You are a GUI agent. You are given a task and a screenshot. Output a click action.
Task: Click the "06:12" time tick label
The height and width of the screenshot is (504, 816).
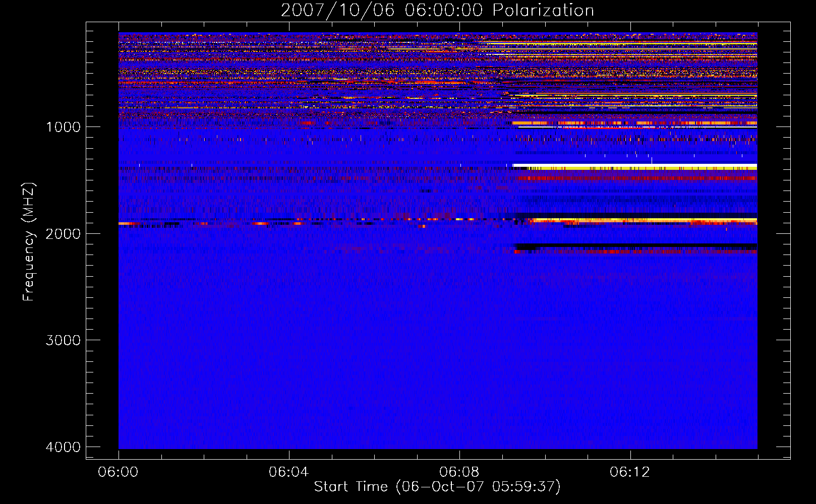tap(630, 472)
